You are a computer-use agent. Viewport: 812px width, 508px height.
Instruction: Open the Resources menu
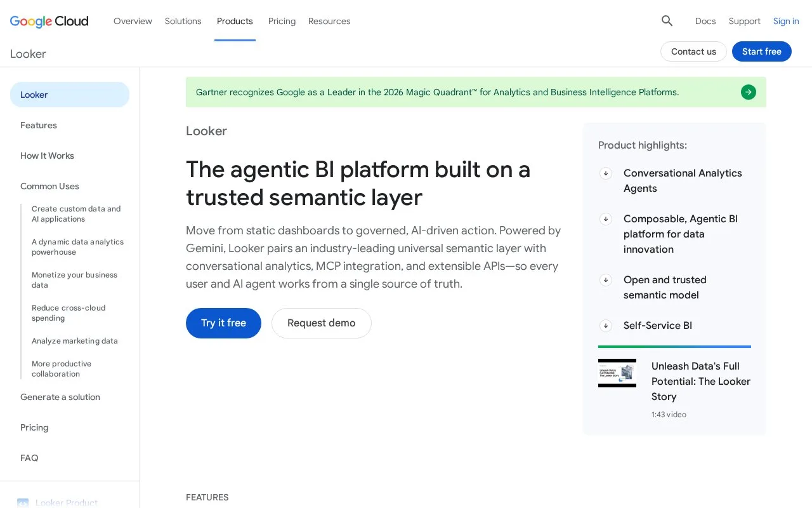tap(329, 21)
